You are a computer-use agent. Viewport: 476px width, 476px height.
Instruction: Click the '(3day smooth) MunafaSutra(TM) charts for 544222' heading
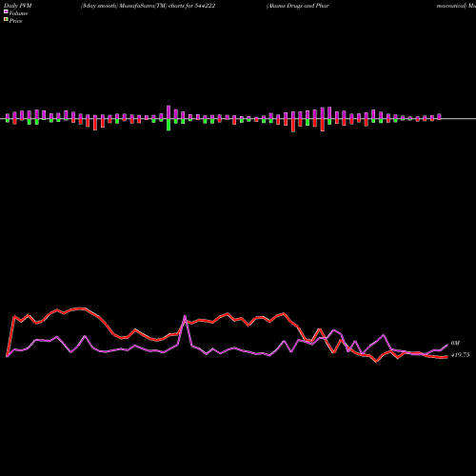click(148, 6)
